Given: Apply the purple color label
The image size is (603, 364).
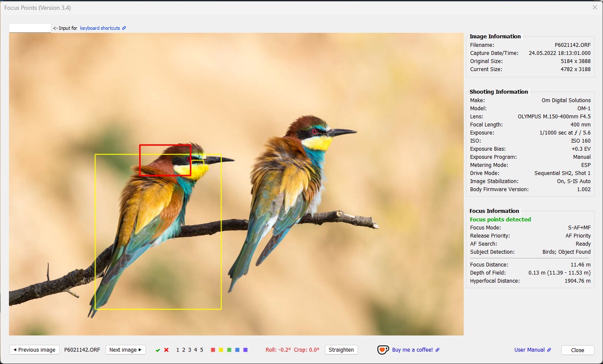Looking at the screenshot, I should pyautogui.click(x=245, y=350).
